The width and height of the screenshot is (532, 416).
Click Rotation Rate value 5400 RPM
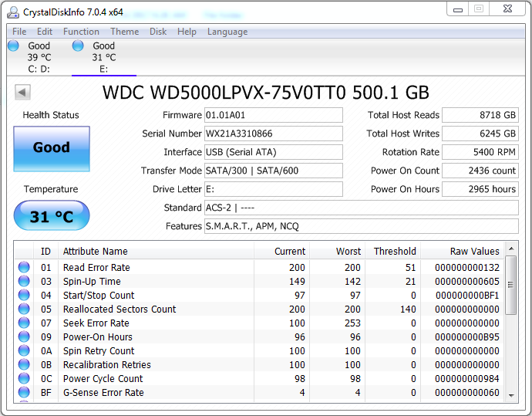[480, 152]
